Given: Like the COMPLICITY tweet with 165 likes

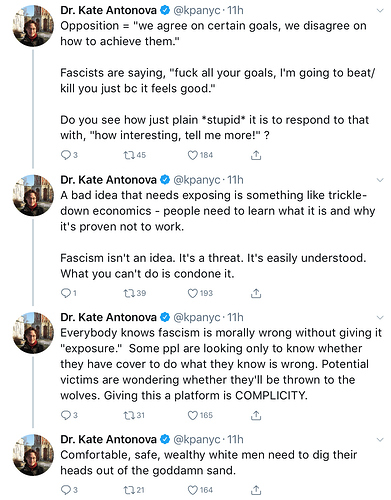Looking at the screenshot, I should tap(193, 415).
